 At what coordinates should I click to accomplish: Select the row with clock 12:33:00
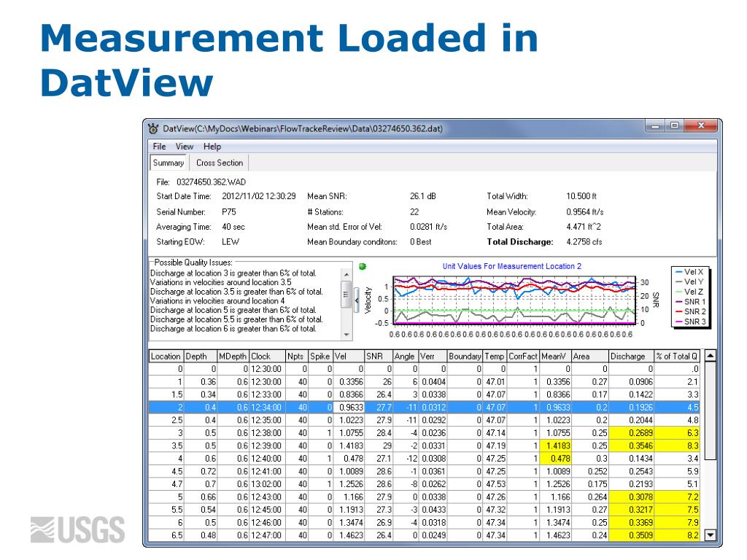coord(424,394)
